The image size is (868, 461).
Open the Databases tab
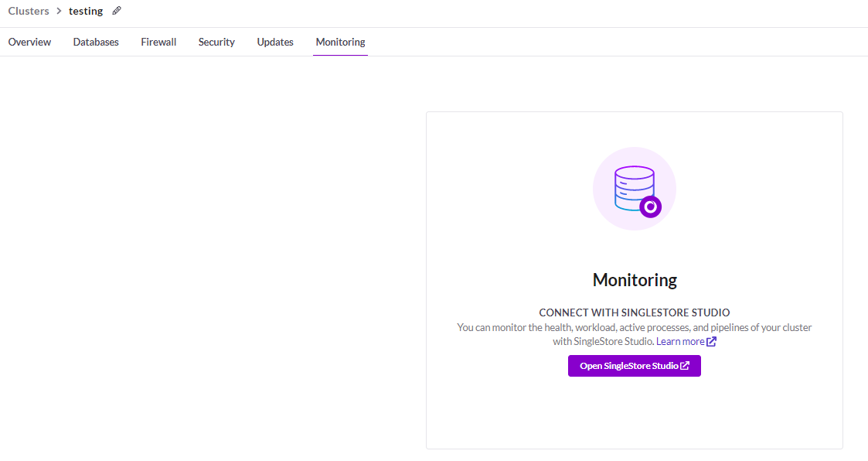click(x=96, y=42)
